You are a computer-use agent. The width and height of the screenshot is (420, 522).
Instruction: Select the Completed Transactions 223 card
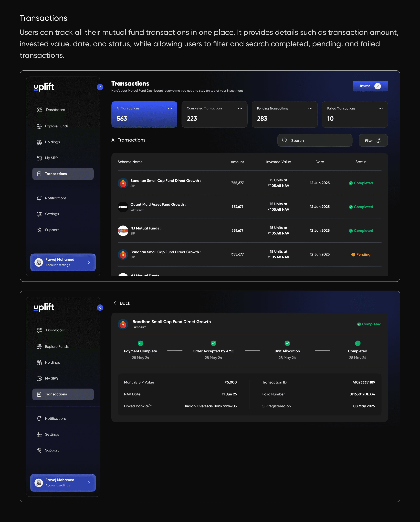[x=214, y=115]
